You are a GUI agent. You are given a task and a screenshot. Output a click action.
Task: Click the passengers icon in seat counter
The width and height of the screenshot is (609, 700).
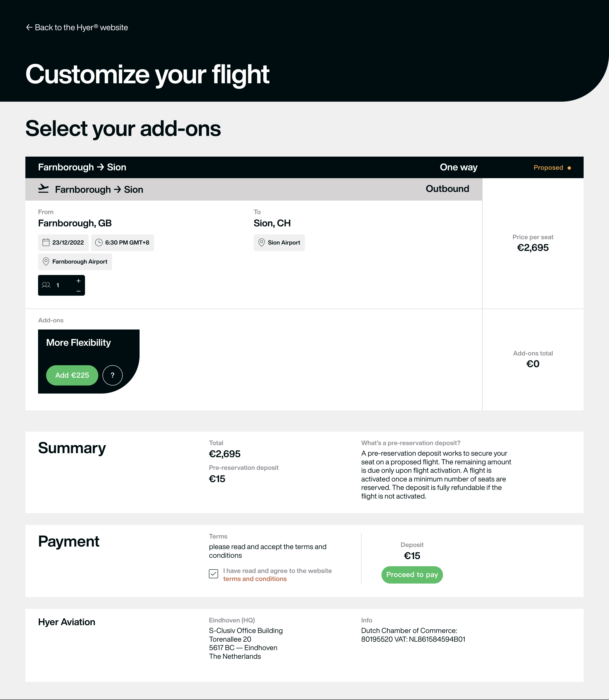click(x=46, y=285)
